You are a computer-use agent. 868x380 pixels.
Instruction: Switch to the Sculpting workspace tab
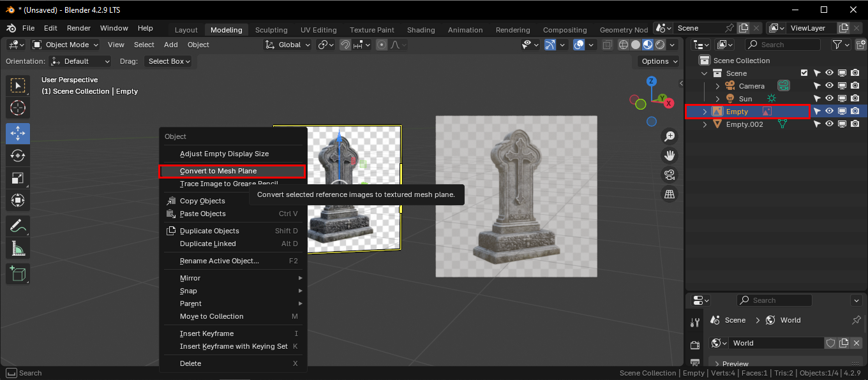271,30
